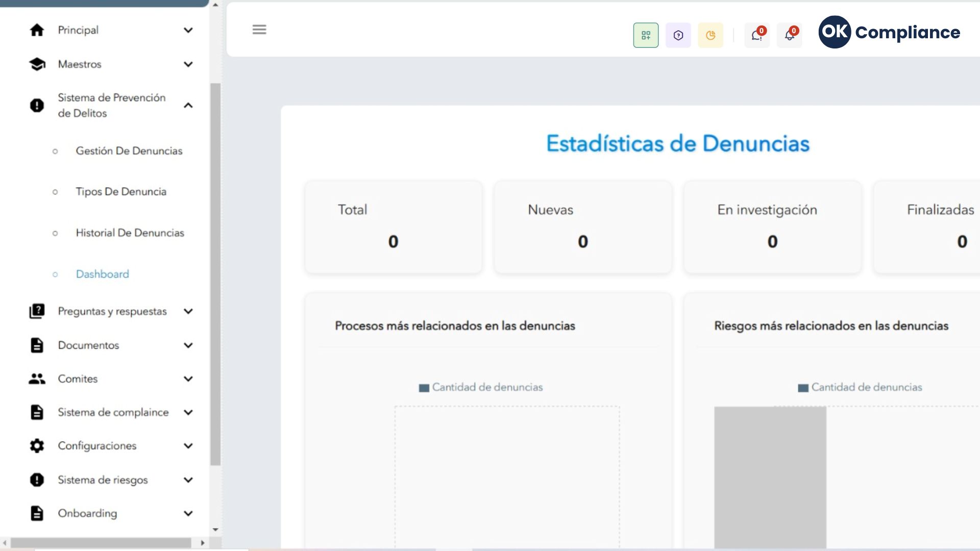The image size is (980, 551).
Task: Click the Onboarding document icon
Action: click(x=37, y=513)
